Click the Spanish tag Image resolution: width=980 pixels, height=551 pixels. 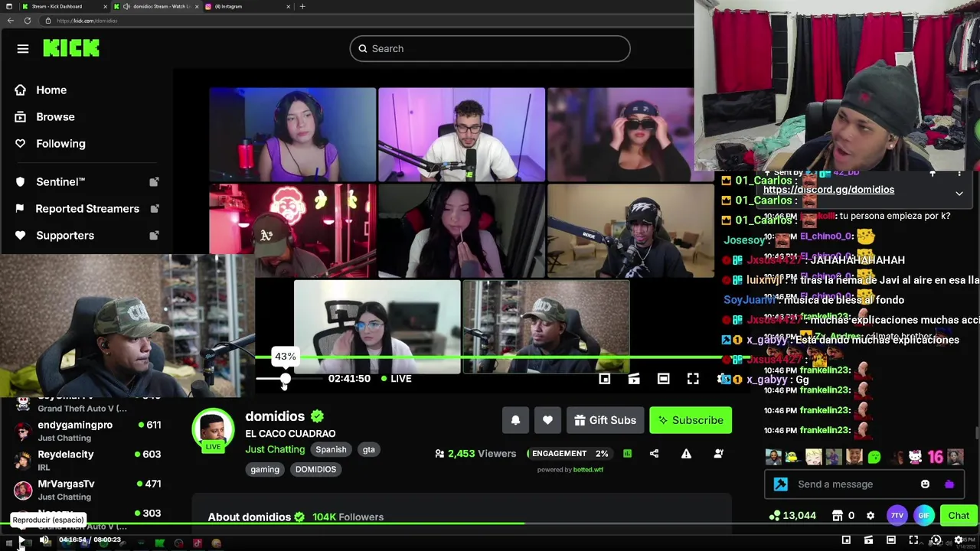pyautogui.click(x=331, y=450)
